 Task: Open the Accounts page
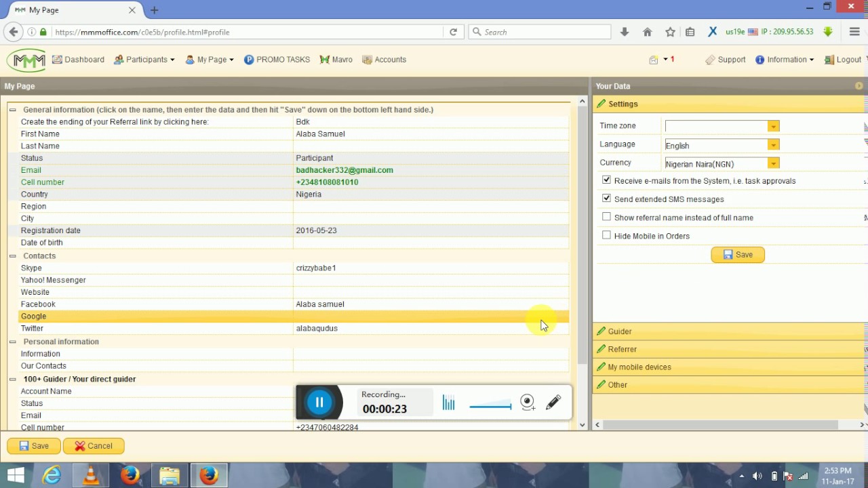[x=384, y=60]
